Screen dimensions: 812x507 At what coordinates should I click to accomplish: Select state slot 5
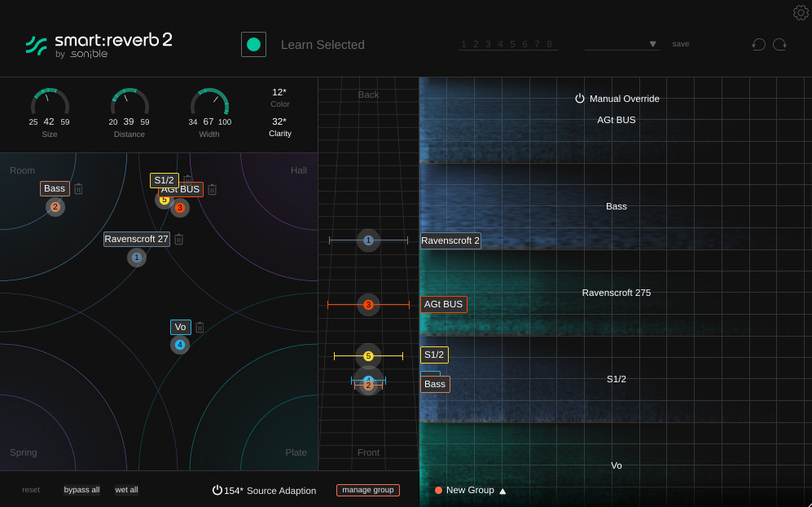click(512, 44)
